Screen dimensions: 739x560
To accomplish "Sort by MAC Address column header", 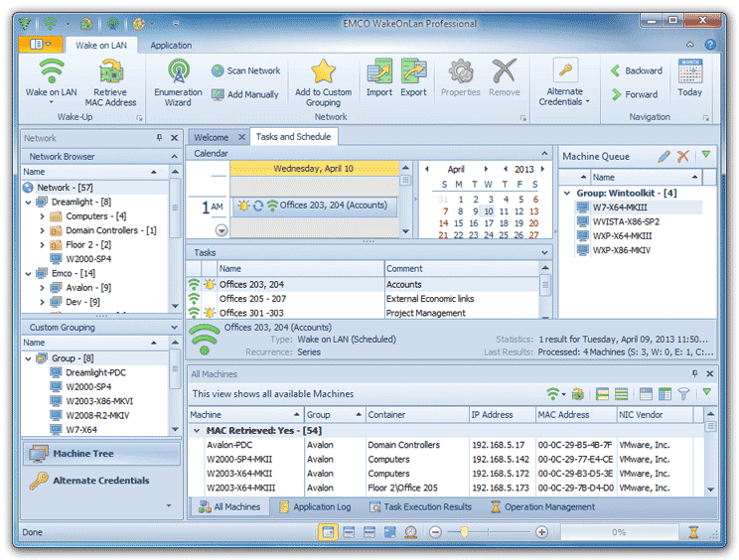I will pyautogui.click(x=576, y=414).
